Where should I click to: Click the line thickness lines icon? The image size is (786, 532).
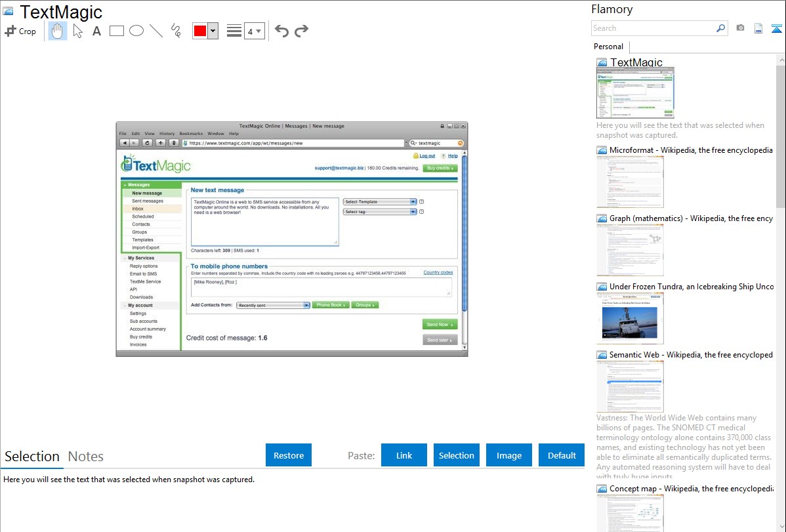234,31
